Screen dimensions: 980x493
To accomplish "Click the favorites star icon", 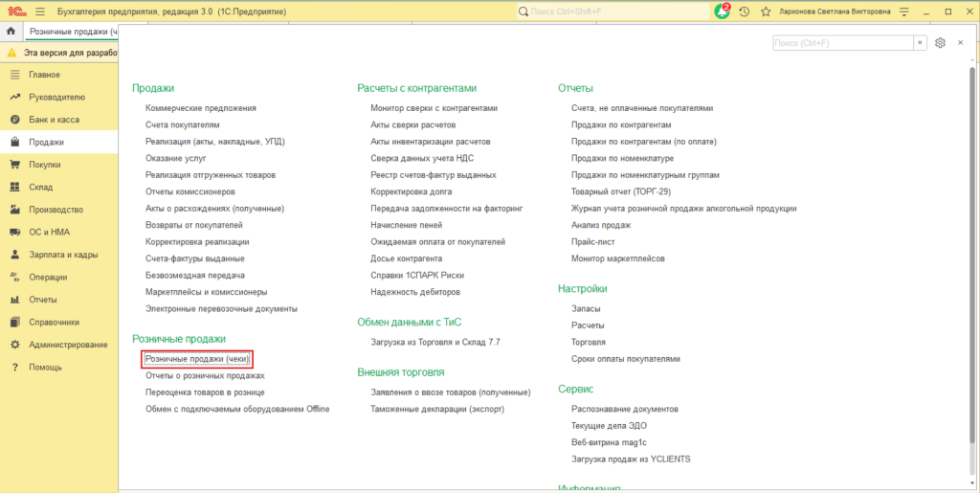I will click(766, 11).
